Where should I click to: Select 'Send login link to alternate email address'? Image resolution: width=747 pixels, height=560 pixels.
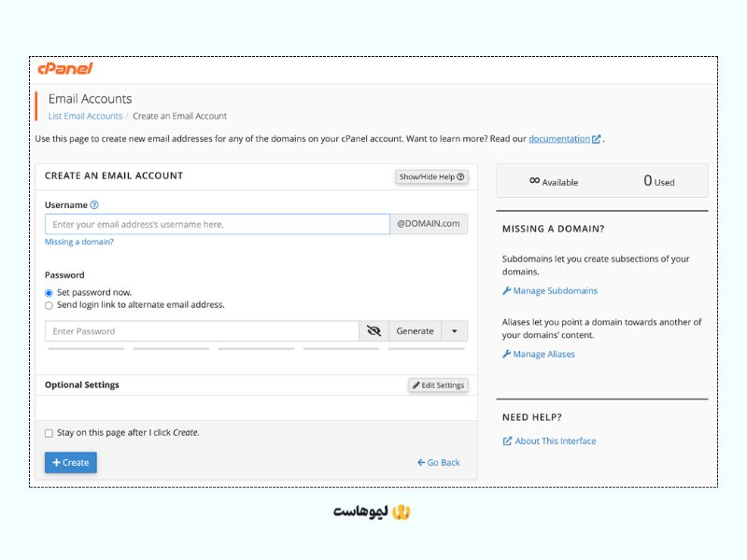(49, 305)
